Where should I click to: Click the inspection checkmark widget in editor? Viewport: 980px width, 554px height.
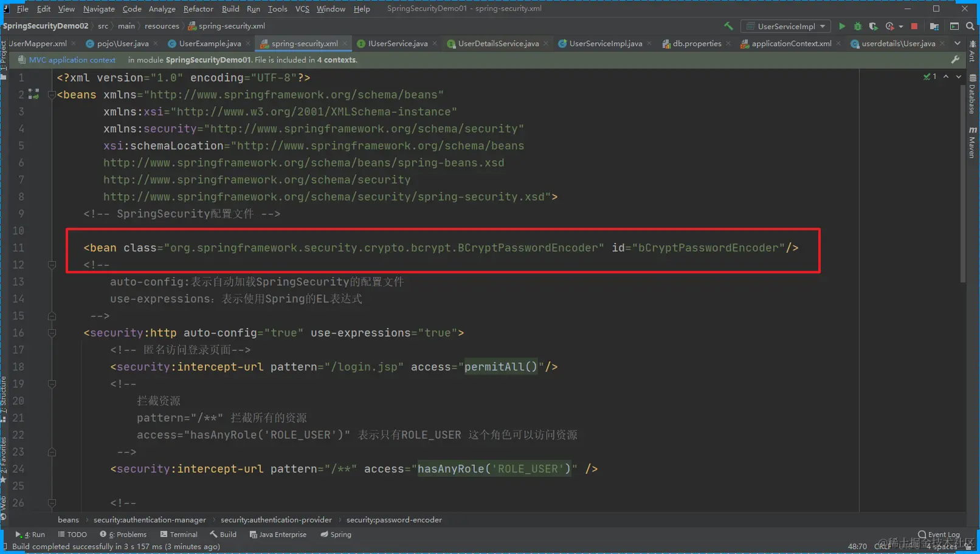(930, 77)
